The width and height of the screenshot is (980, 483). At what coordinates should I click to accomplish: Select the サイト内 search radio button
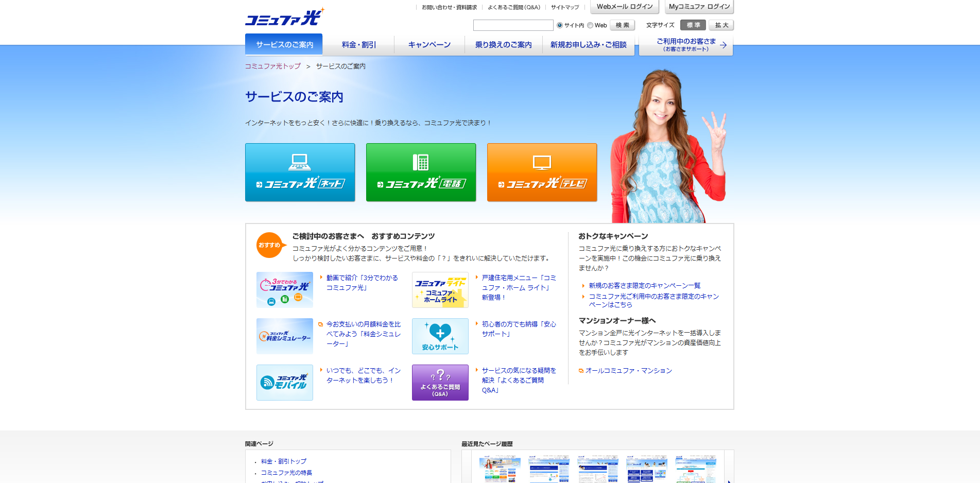(560, 25)
